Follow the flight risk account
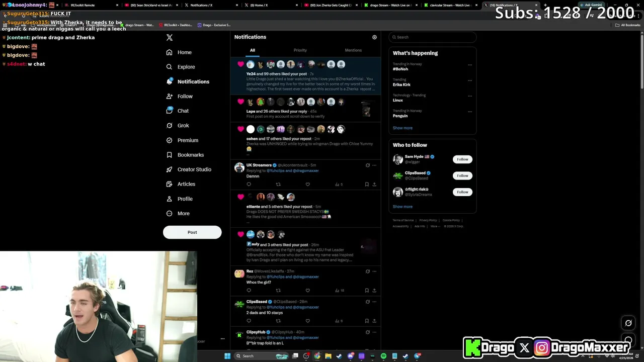The height and width of the screenshot is (362, 644). pos(462,192)
